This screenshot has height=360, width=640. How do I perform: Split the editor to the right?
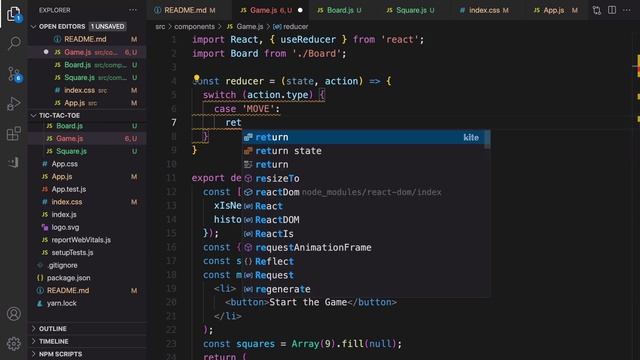(x=612, y=10)
